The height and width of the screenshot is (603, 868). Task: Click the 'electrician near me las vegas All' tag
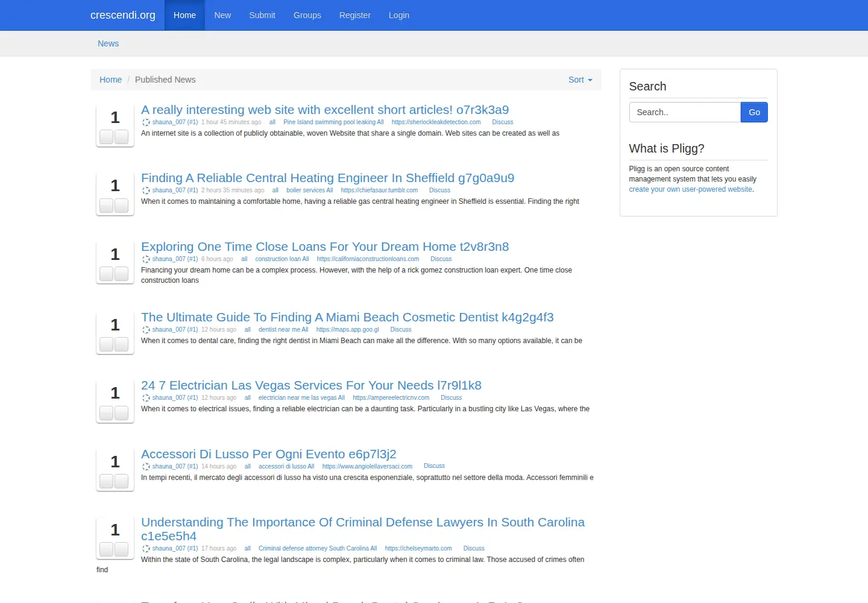[301, 398]
